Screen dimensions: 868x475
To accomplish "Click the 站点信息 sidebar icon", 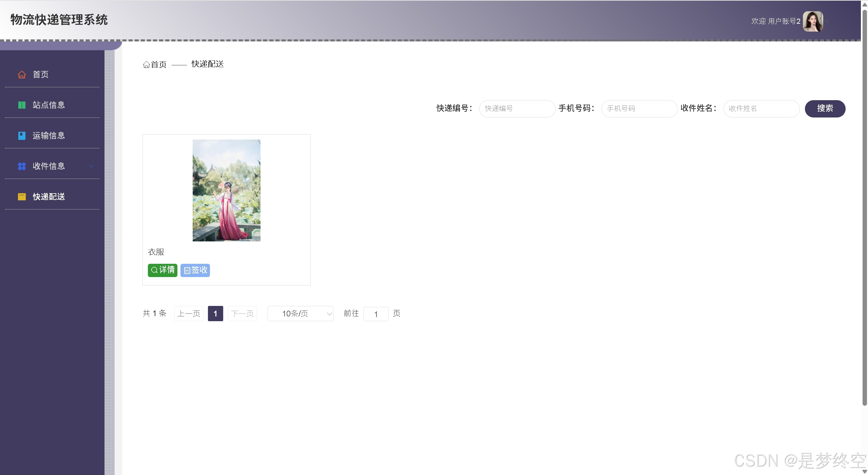I will tap(22, 105).
